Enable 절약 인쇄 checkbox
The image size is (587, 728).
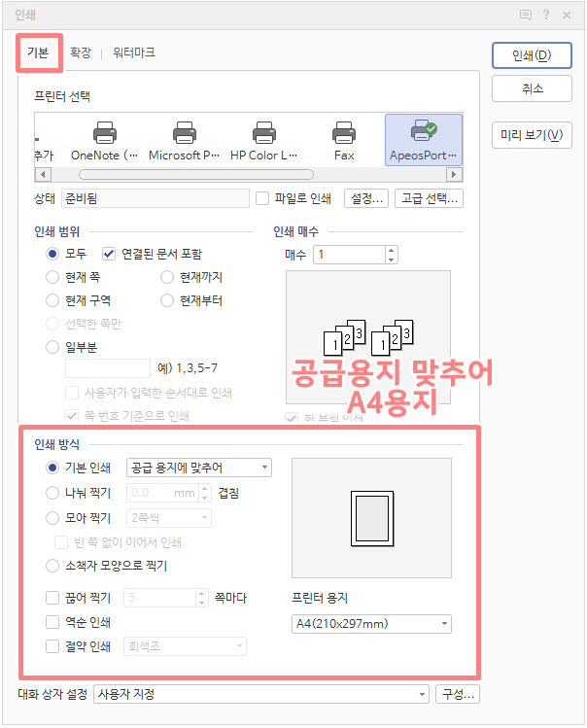pyautogui.click(x=52, y=646)
